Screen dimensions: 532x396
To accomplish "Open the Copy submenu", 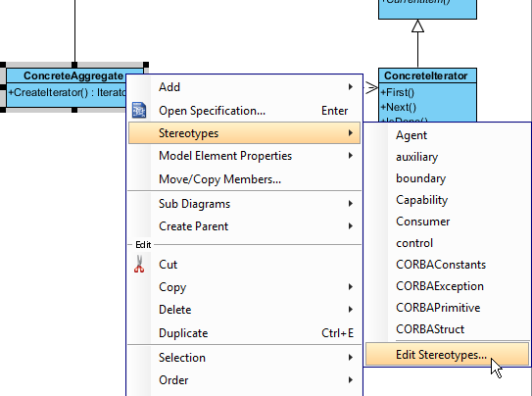I will point(244,287).
